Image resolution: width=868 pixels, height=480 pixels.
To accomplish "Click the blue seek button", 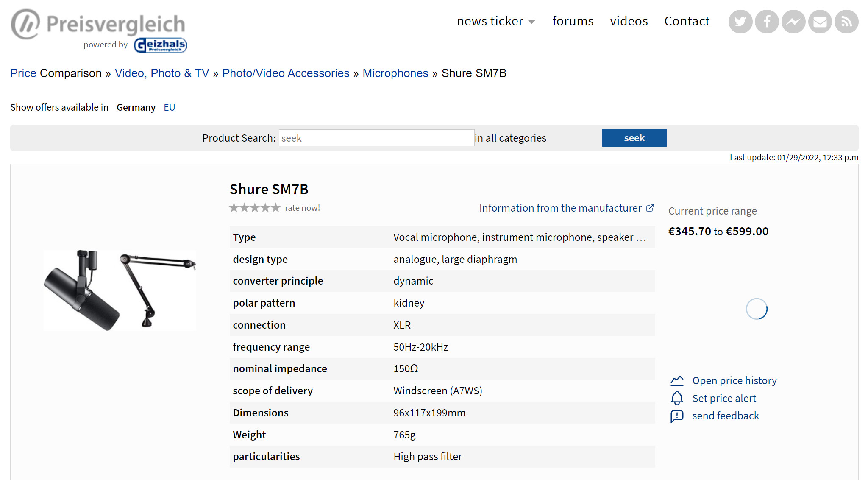I will point(634,138).
